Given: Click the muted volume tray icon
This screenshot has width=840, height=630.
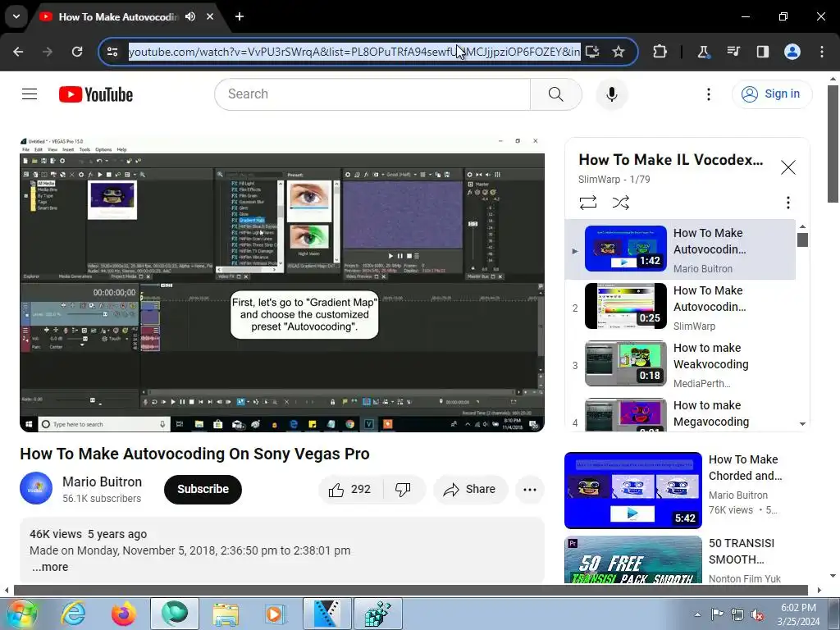Looking at the screenshot, I should click(757, 614).
